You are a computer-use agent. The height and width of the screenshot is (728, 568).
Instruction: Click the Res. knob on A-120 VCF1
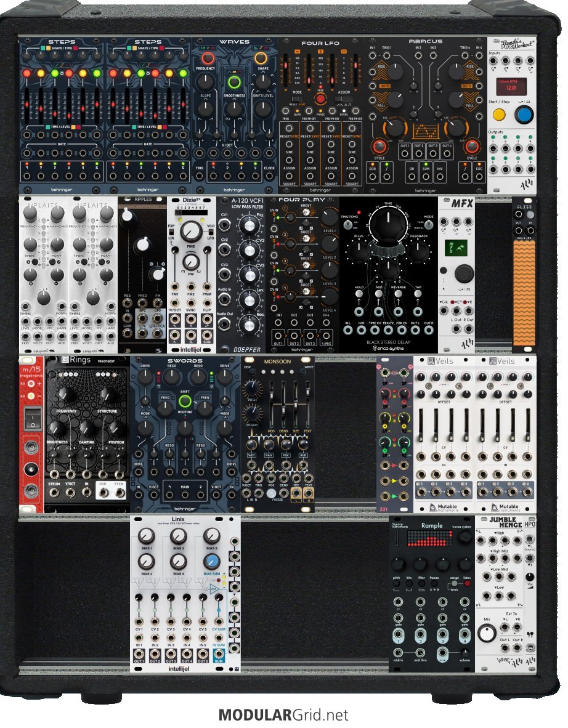coord(250,325)
